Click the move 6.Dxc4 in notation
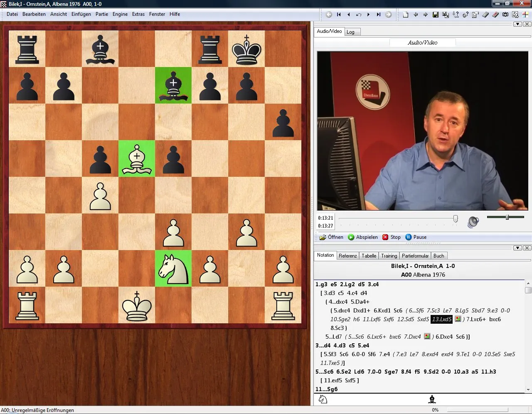Screen dimensions: 532x414 click(444, 337)
